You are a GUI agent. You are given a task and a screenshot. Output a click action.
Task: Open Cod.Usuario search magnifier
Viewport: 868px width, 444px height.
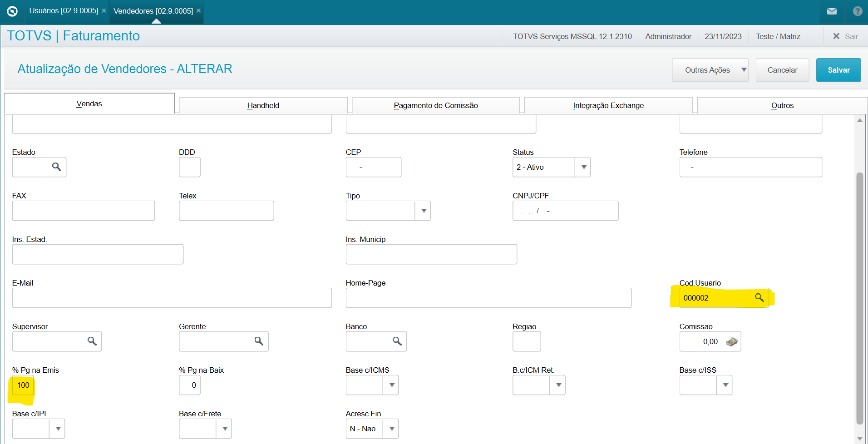click(759, 298)
